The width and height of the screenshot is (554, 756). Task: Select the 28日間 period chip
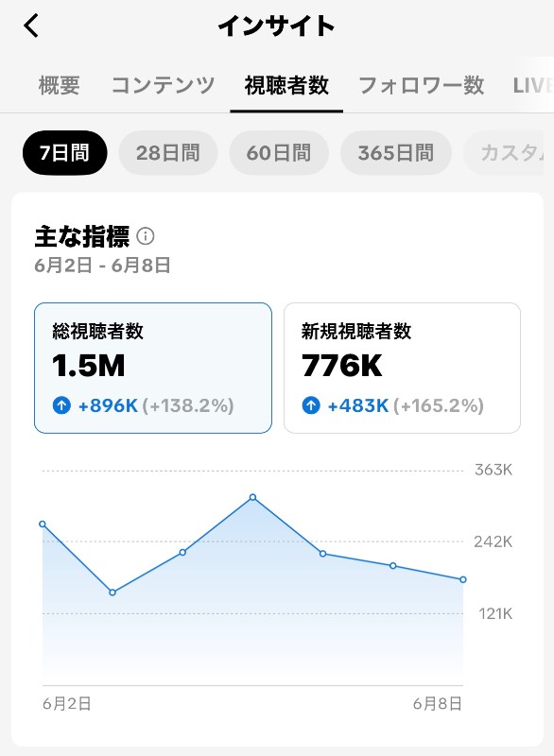point(167,153)
